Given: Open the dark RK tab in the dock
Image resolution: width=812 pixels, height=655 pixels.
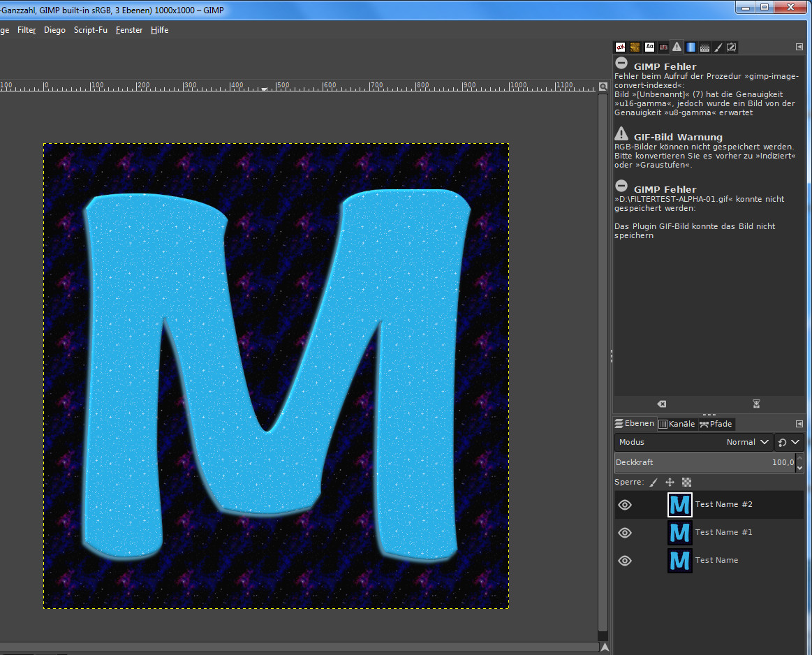Looking at the screenshot, I should pyautogui.click(x=663, y=47).
